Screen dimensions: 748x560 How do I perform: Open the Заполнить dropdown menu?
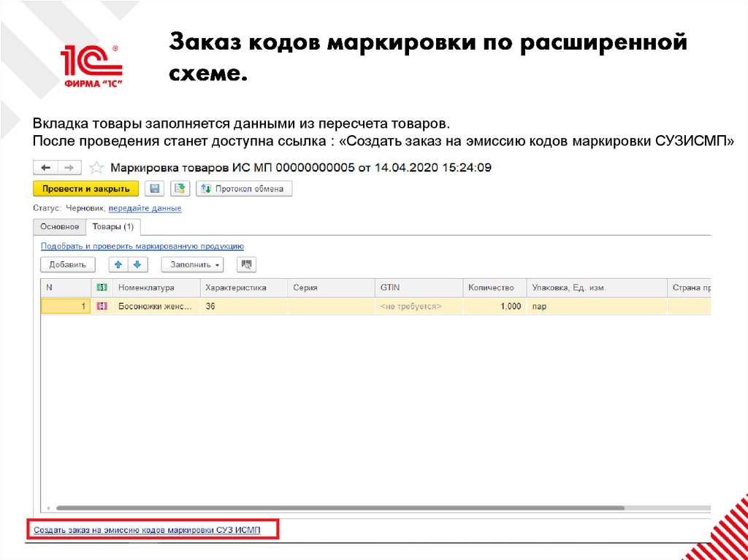pyautogui.click(x=196, y=264)
